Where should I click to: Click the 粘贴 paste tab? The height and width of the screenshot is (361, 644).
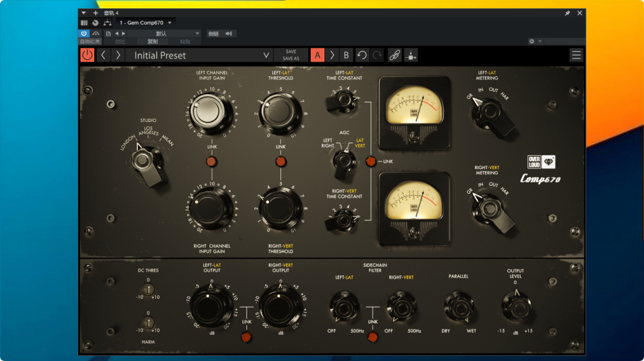coord(186,42)
